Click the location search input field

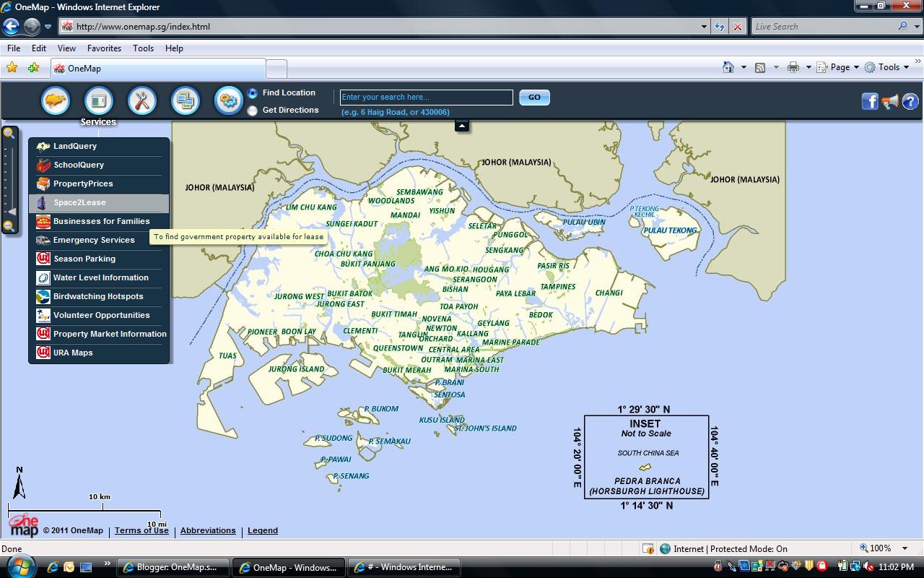click(427, 97)
